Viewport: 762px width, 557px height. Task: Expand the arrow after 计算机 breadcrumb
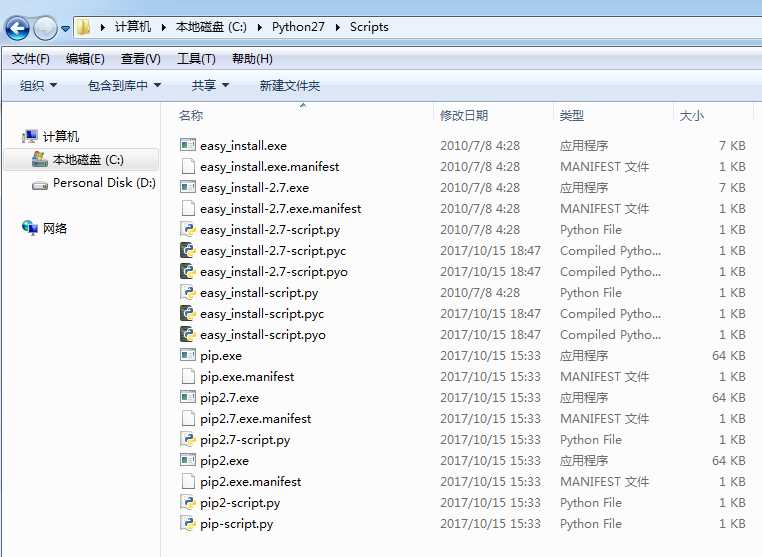[164, 27]
